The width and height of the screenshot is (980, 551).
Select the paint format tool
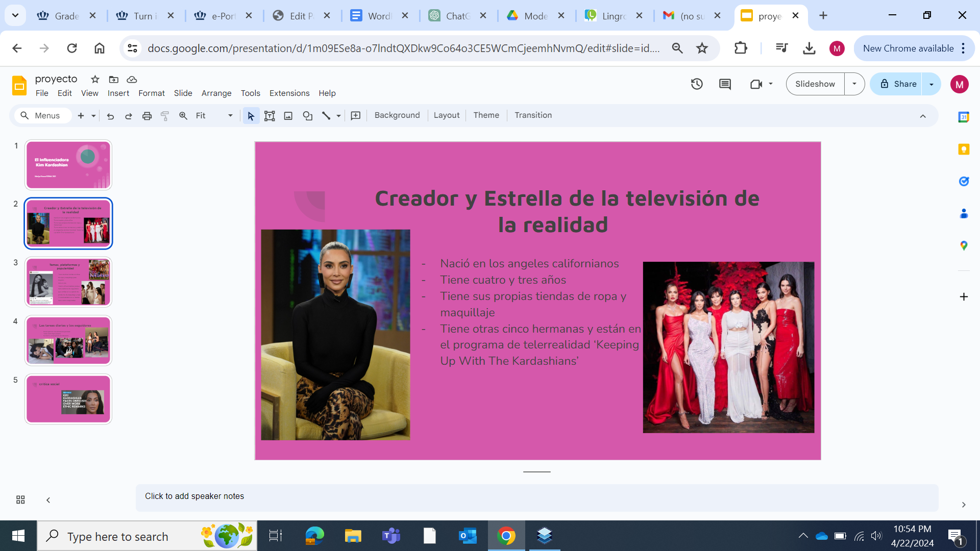pos(165,116)
